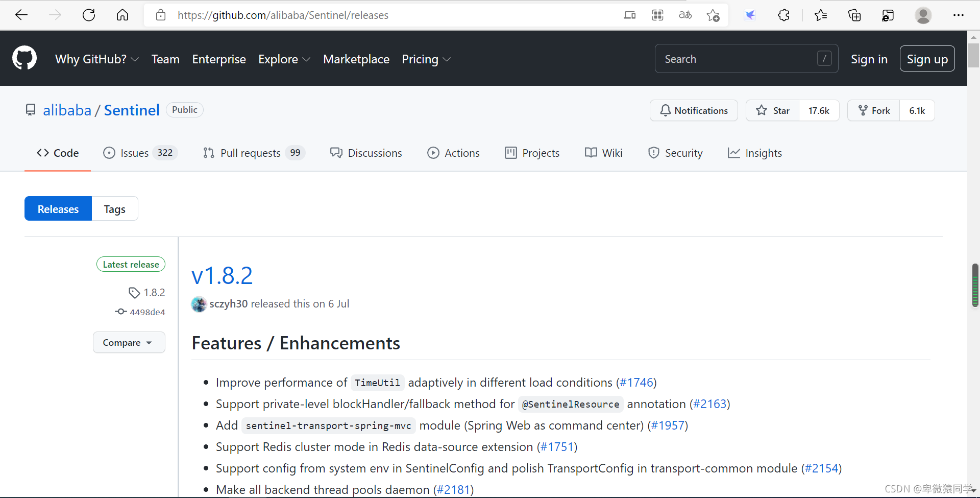The image size is (980, 498).
Task: Open the Sentinel repository link
Action: click(x=132, y=110)
